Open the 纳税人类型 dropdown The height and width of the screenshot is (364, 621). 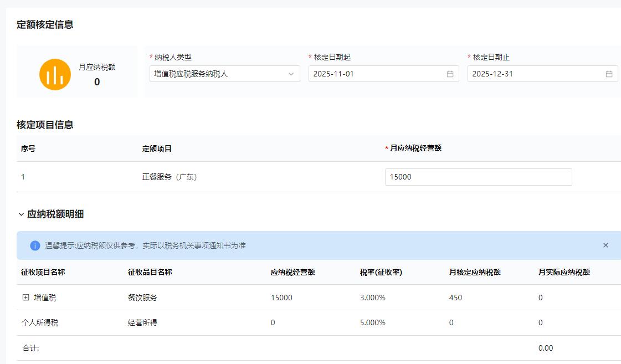(219, 74)
